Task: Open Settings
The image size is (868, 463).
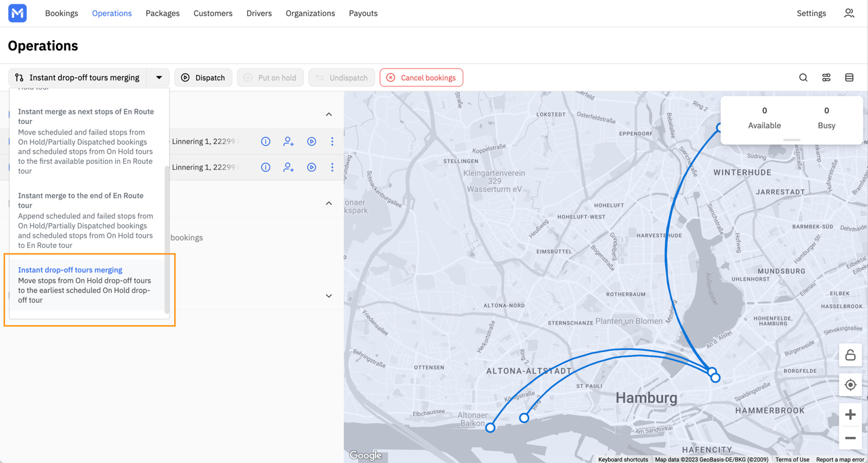Action: [811, 13]
